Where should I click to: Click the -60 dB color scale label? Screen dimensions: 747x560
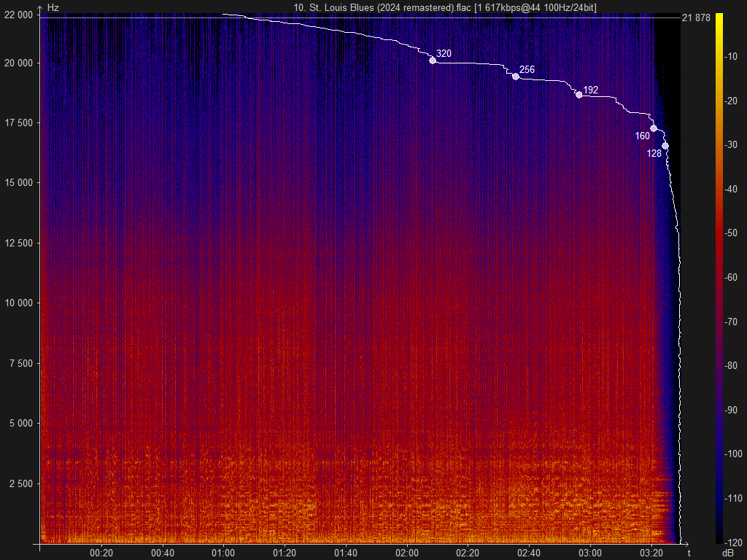tap(731, 277)
